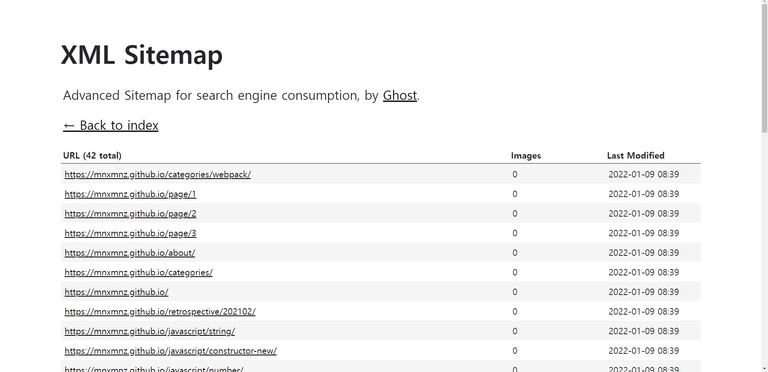Click the Last Modified column header
The height and width of the screenshot is (372, 768).
coord(636,156)
